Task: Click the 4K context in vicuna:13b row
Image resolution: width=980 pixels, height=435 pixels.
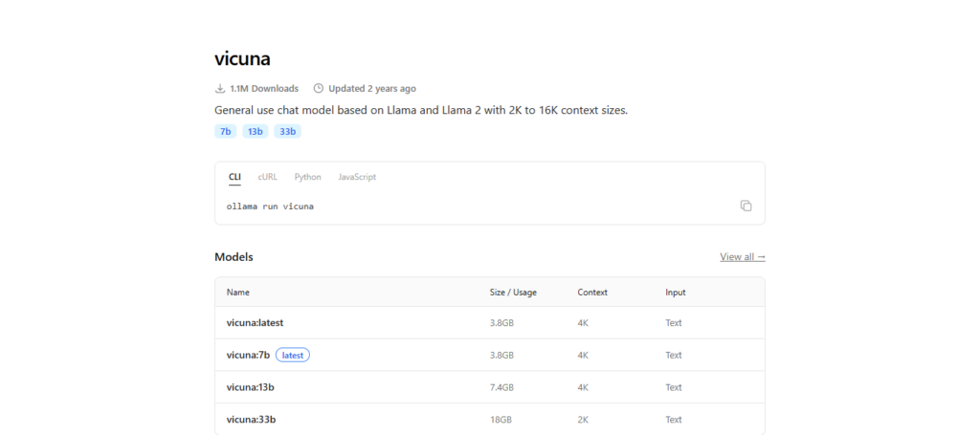Action: point(583,387)
